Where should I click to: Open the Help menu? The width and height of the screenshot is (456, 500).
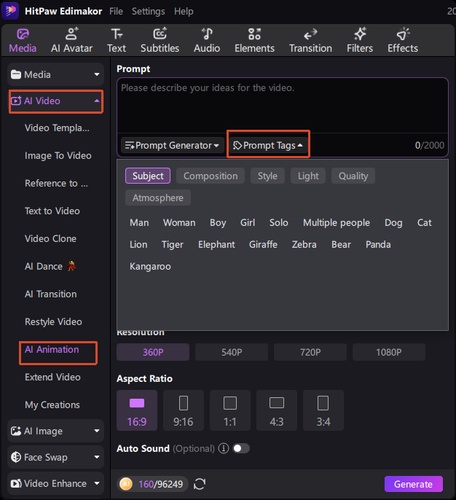pyautogui.click(x=184, y=11)
